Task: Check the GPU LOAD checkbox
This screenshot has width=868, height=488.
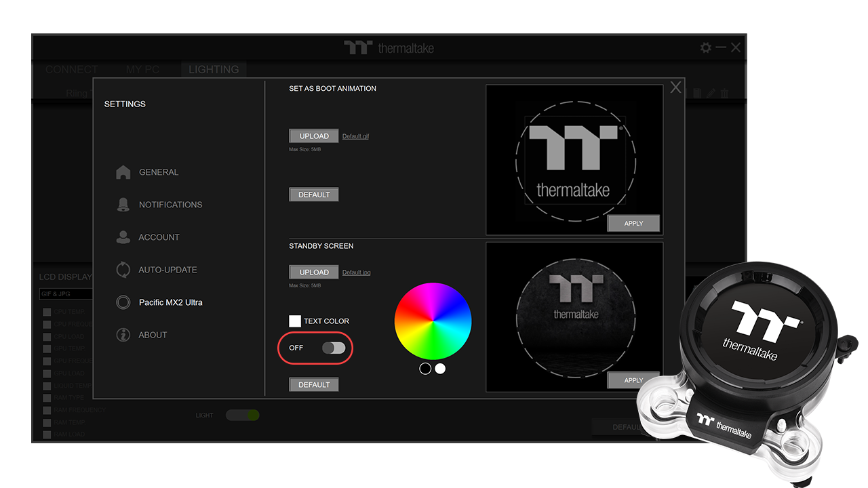Action: click(x=47, y=373)
